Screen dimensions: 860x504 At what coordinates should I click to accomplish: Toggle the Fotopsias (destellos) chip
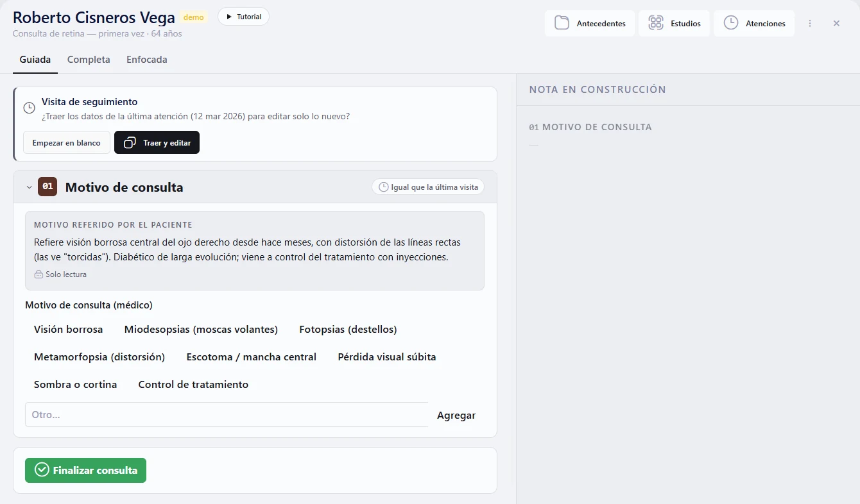(348, 330)
